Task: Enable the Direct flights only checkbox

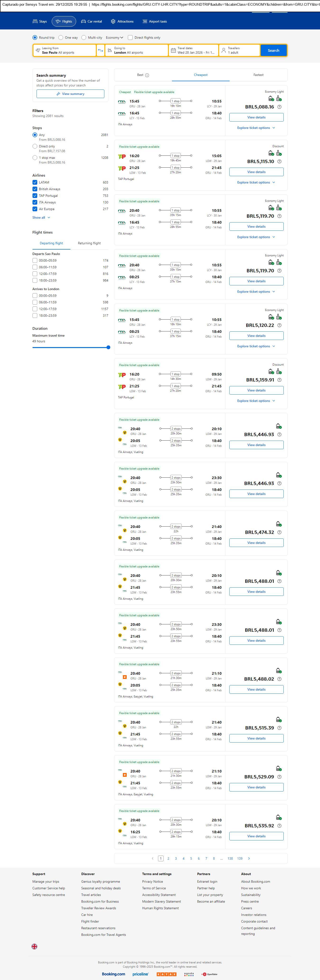Action: pyautogui.click(x=130, y=38)
